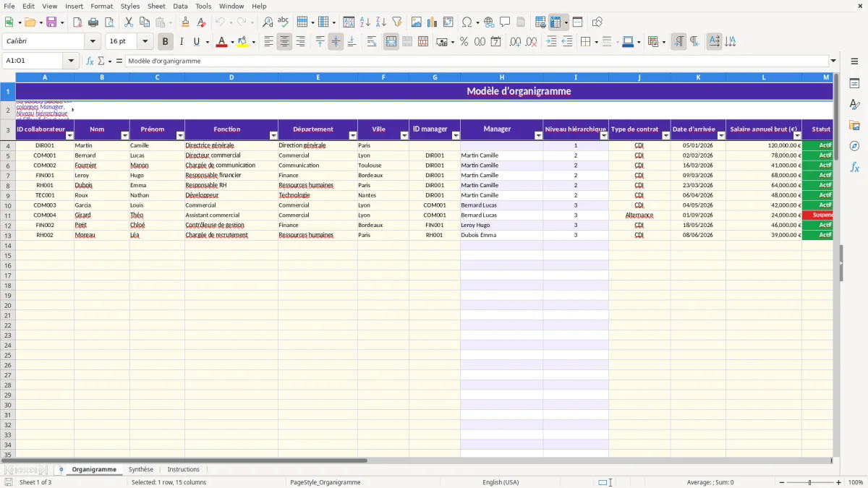Click Format as Date icon
This screenshot has width=868, height=488.
tap(495, 42)
